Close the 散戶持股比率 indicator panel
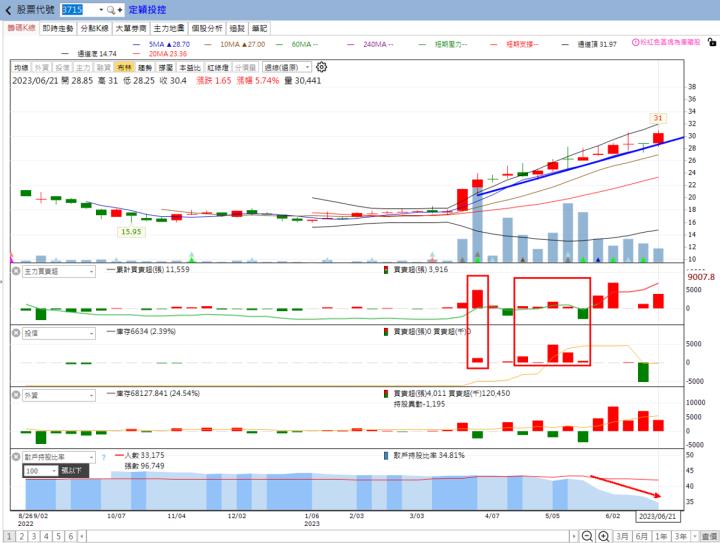 [16, 457]
